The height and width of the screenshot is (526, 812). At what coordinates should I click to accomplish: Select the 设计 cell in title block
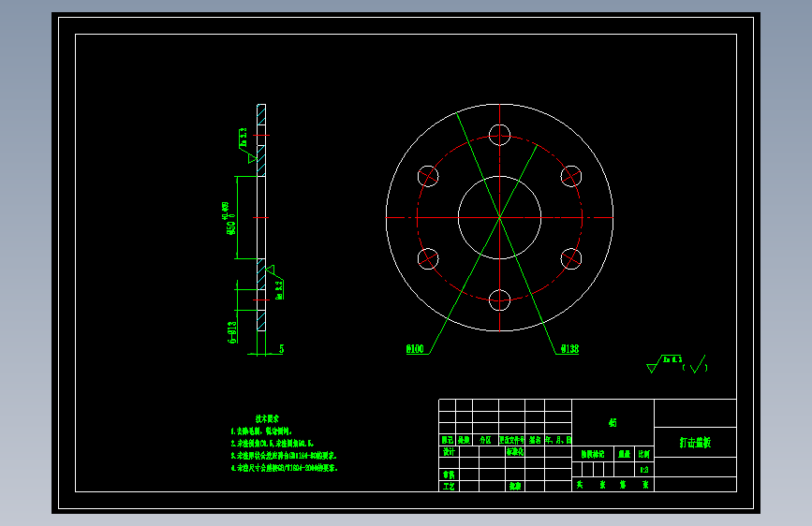[x=449, y=451]
